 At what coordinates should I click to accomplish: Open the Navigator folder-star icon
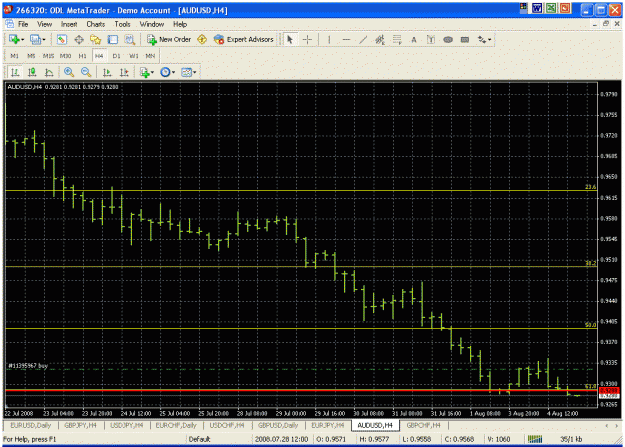click(96, 39)
